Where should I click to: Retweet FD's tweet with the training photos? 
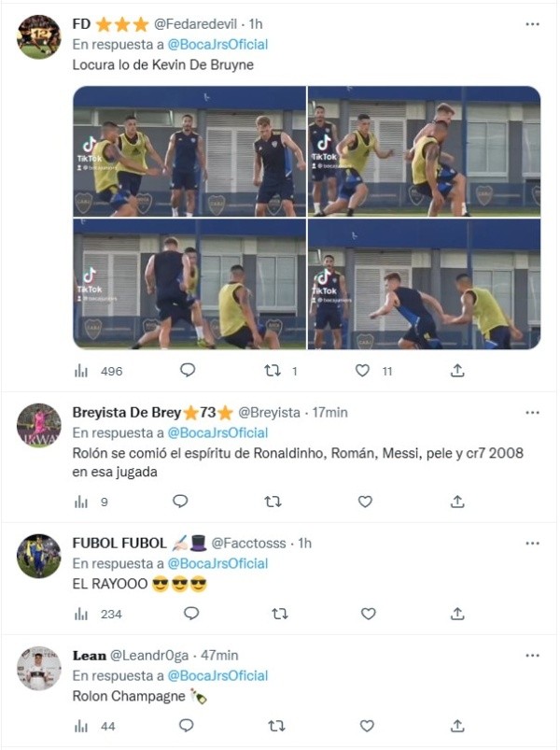[273, 370]
